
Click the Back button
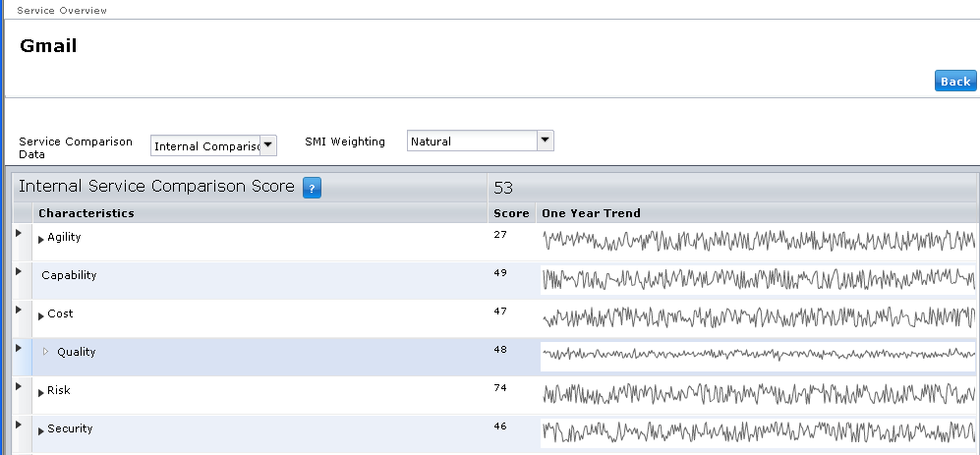[x=954, y=82]
